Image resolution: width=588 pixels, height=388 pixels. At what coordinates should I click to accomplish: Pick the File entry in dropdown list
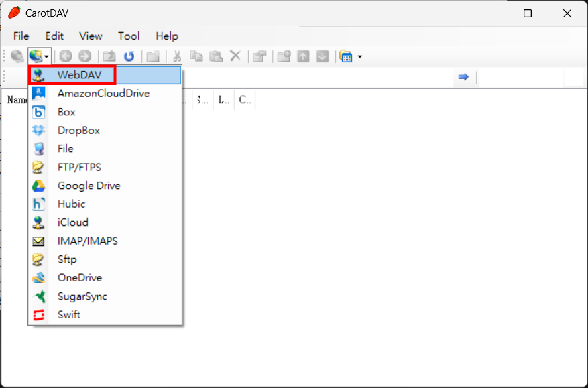[105, 149]
